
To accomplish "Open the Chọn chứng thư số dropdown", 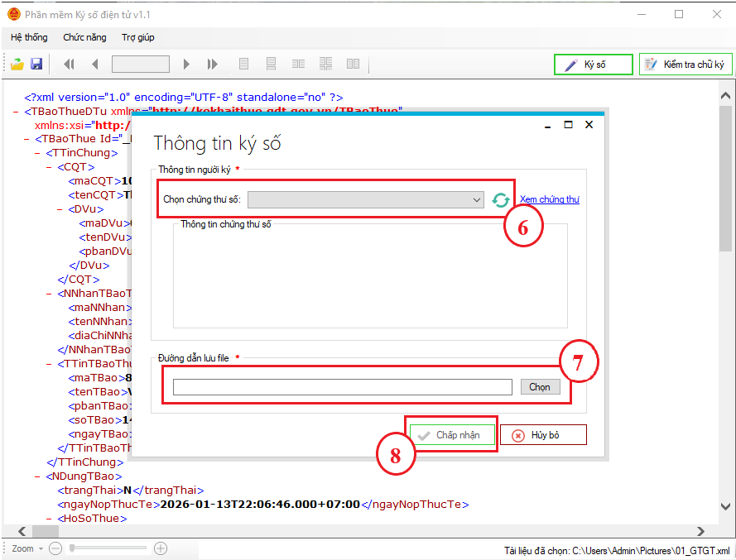I will coord(476,199).
